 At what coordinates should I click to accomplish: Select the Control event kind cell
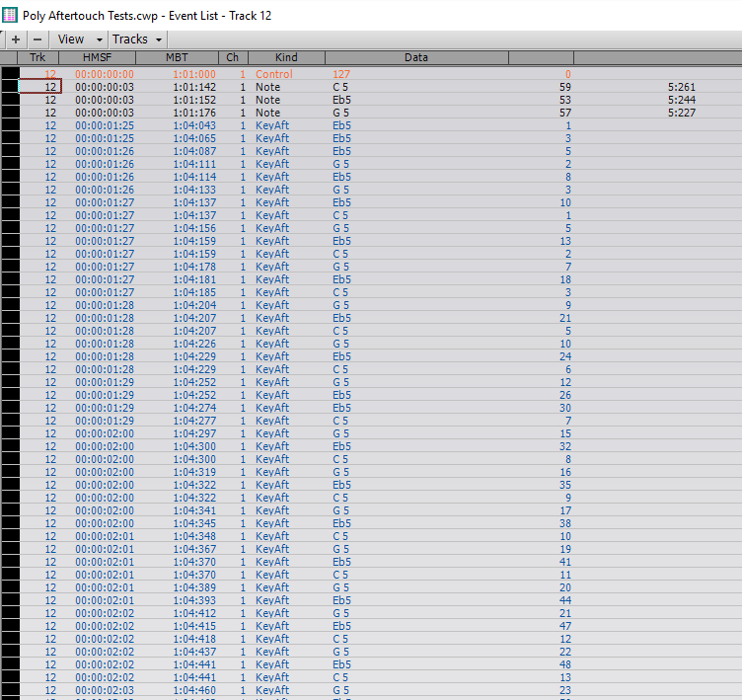point(273,74)
